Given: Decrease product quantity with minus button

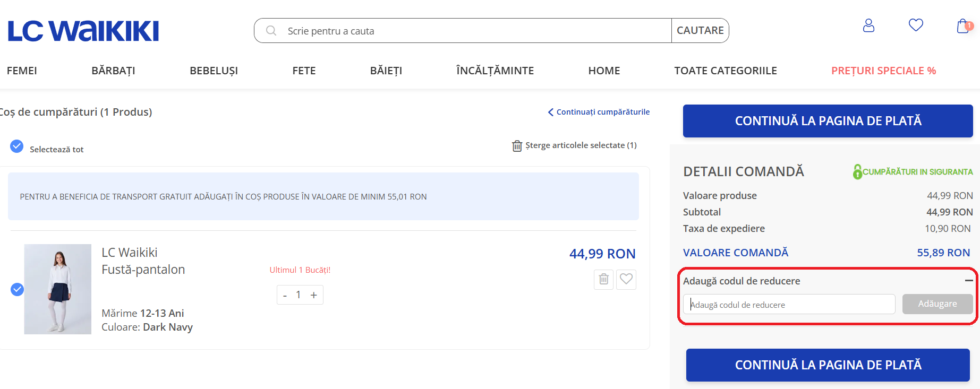Looking at the screenshot, I should pos(285,296).
